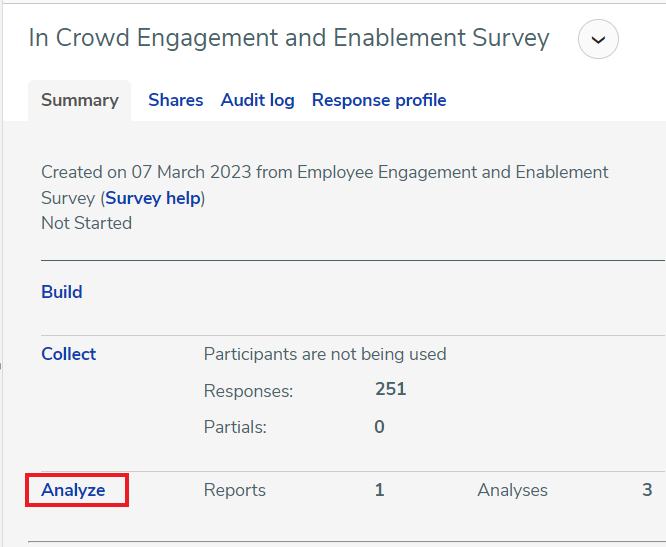Switch to the Shares tab

point(175,100)
